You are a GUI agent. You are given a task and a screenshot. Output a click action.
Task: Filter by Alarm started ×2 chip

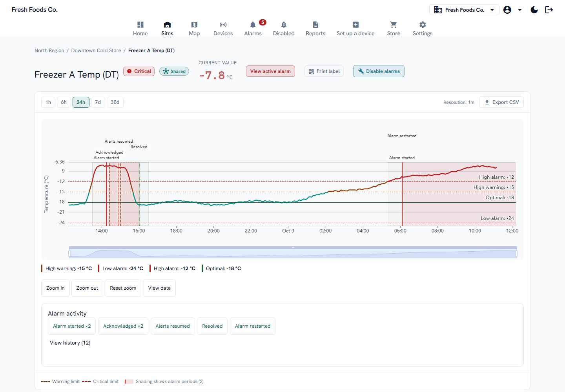pyautogui.click(x=72, y=326)
